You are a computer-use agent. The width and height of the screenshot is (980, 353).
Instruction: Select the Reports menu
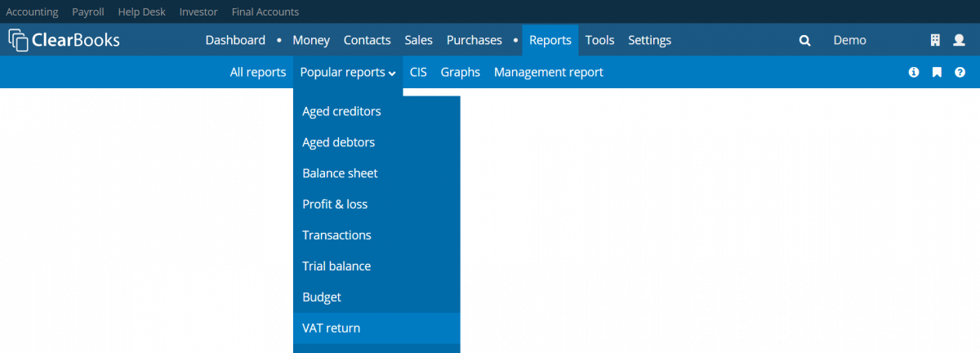point(550,40)
